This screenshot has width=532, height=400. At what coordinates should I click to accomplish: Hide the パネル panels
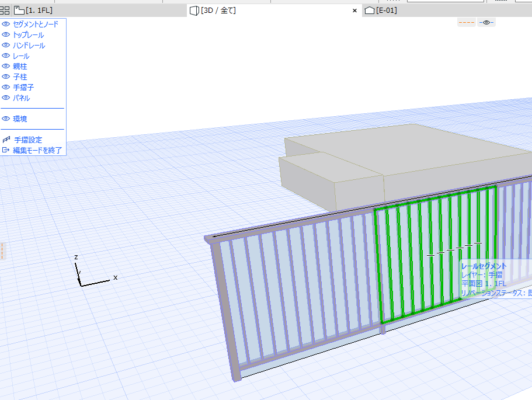6,98
